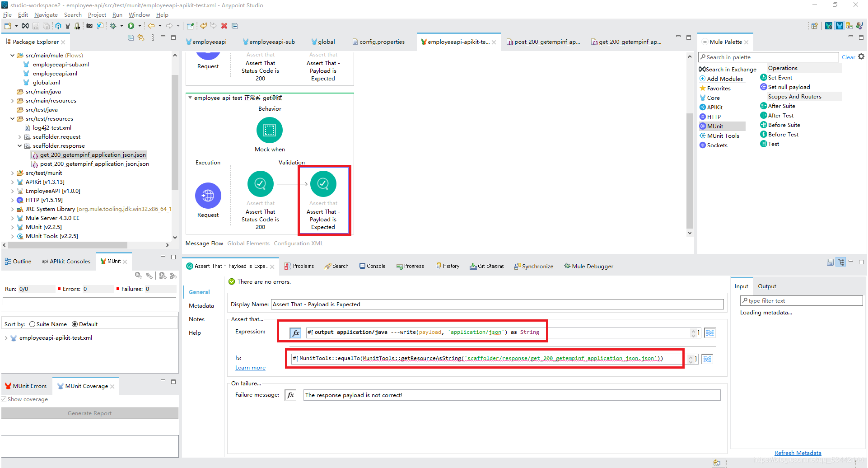Click the Run green play icon in toolbar
The image size is (868, 468).
[131, 26]
